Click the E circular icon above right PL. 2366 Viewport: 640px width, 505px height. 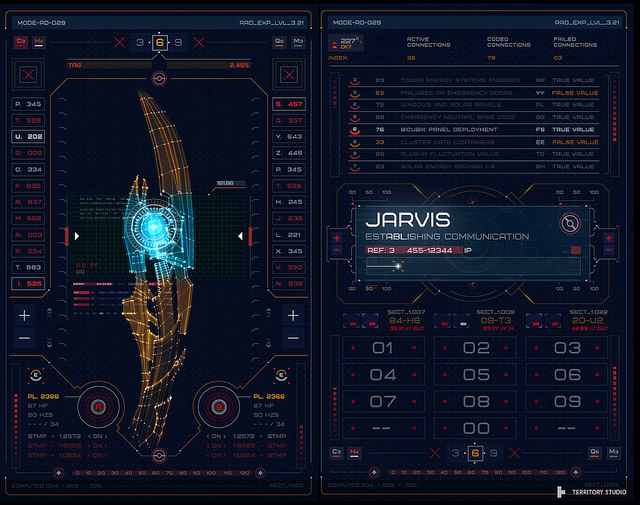pyautogui.click(x=281, y=375)
